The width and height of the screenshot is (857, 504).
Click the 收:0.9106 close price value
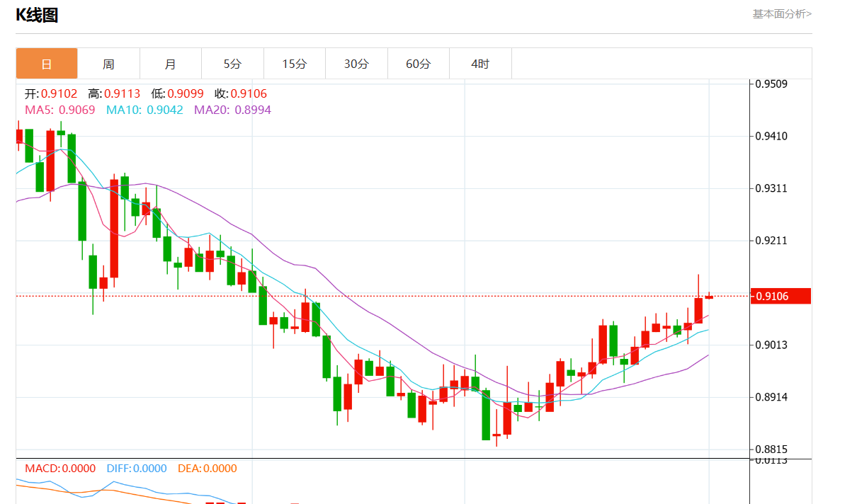(241, 93)
